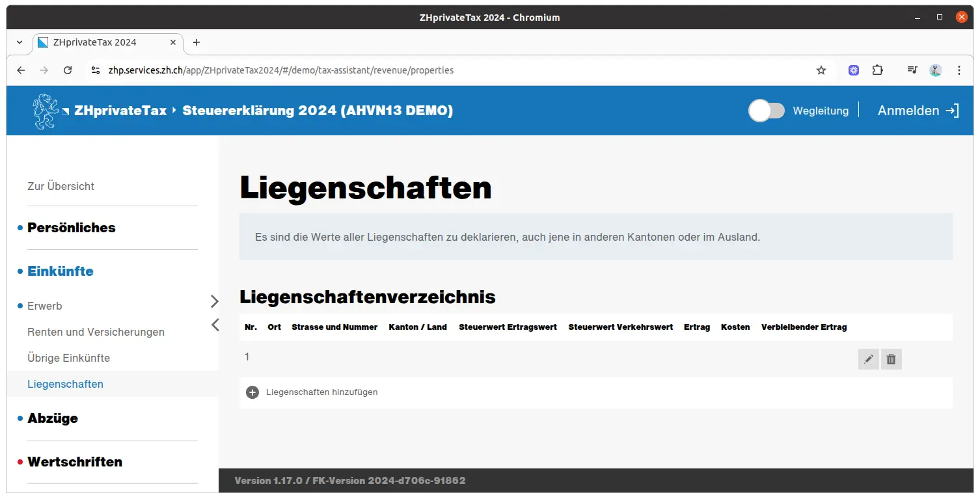Screen dimensions: 980x499
Task: Click the version text in the footer
Action: point(350,481)
